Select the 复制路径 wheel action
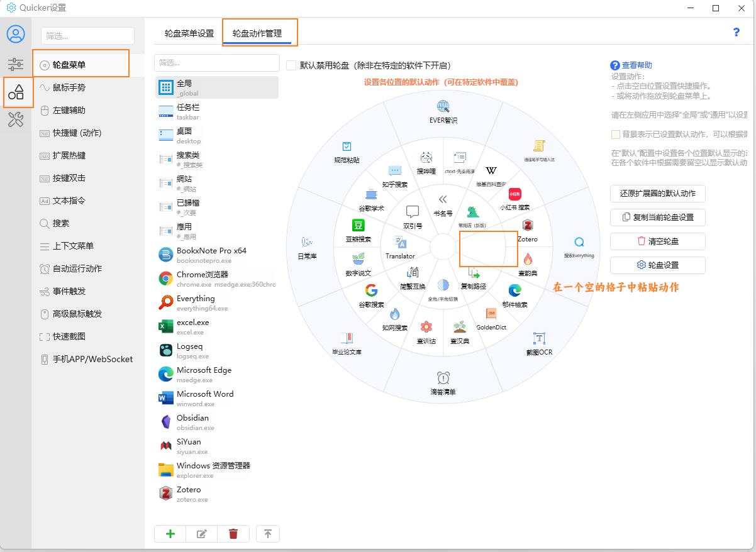The image size is (756, 552). (x=474, y=278)
